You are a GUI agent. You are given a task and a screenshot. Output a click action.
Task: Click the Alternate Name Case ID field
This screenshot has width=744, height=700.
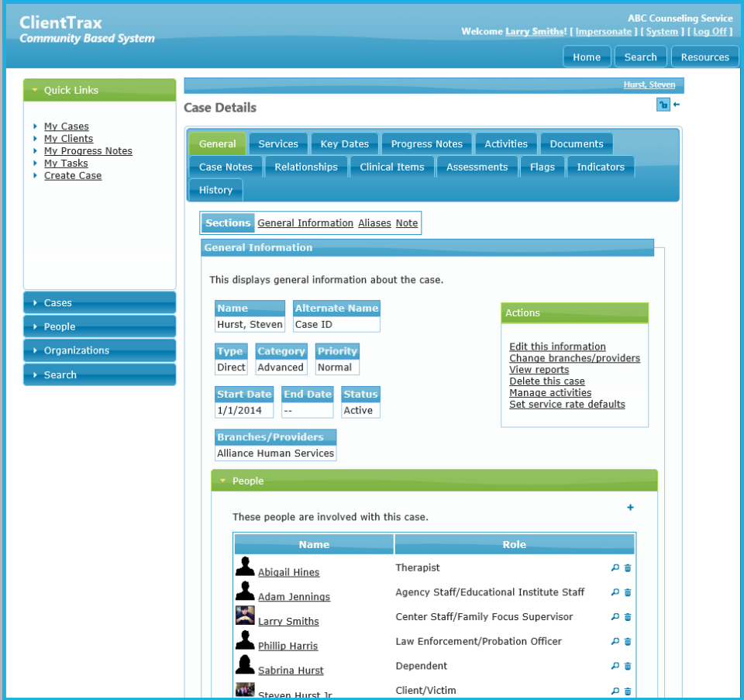coord(336,325)
